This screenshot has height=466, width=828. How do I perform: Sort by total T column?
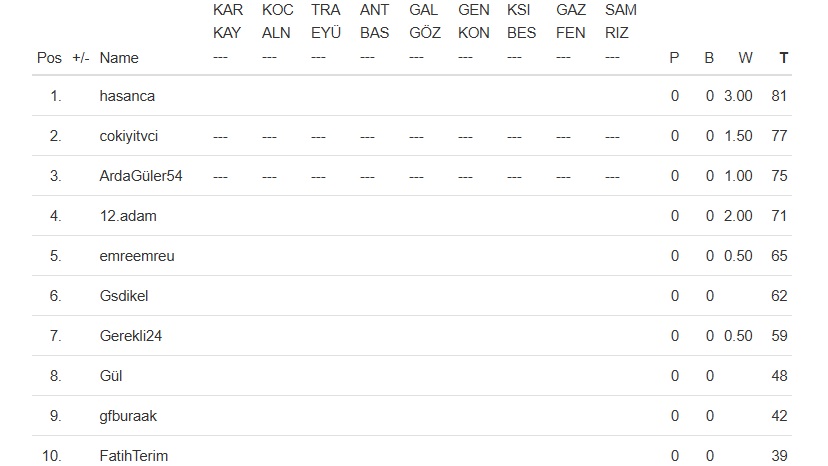pos(783,58)
